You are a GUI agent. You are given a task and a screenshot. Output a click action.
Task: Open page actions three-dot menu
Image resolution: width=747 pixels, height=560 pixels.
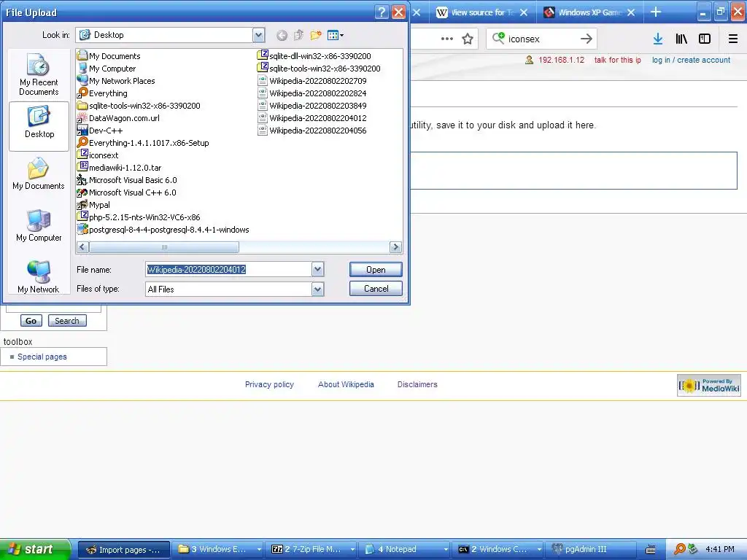447,39
